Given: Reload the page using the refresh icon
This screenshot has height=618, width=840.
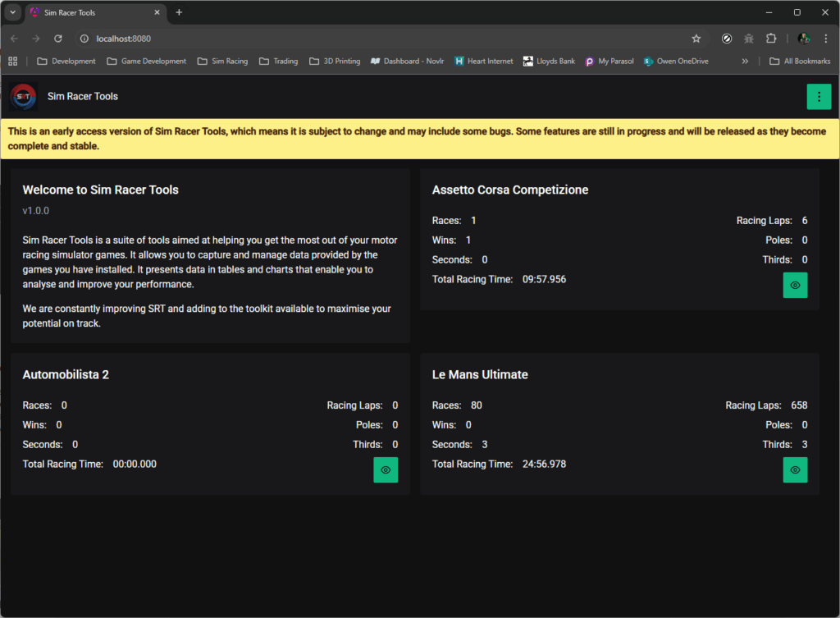Looking at the screenshot, I should tap(58, 39).
